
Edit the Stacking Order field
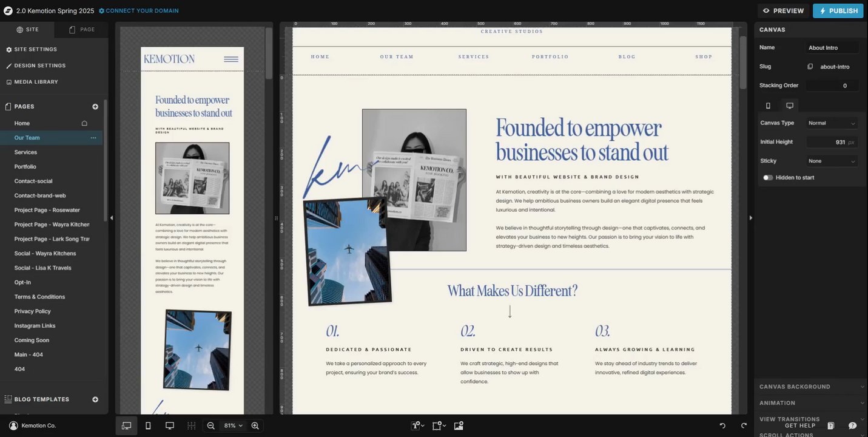[832, 86]
